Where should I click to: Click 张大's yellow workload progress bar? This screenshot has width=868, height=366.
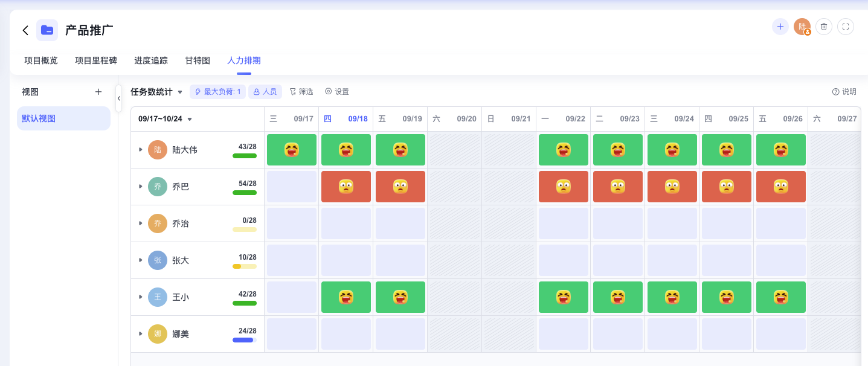coord(244,266)
